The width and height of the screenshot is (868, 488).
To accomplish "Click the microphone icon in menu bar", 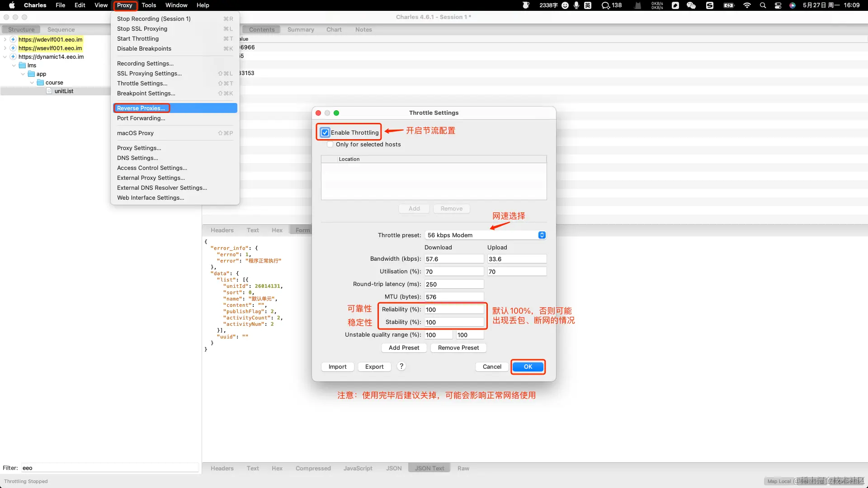I will point(576,5).
